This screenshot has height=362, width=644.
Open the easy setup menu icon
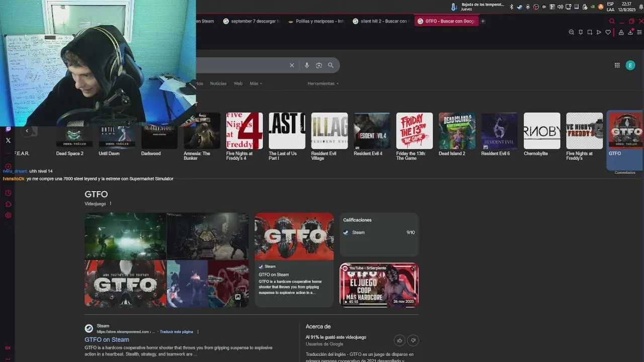pos(640,32)
